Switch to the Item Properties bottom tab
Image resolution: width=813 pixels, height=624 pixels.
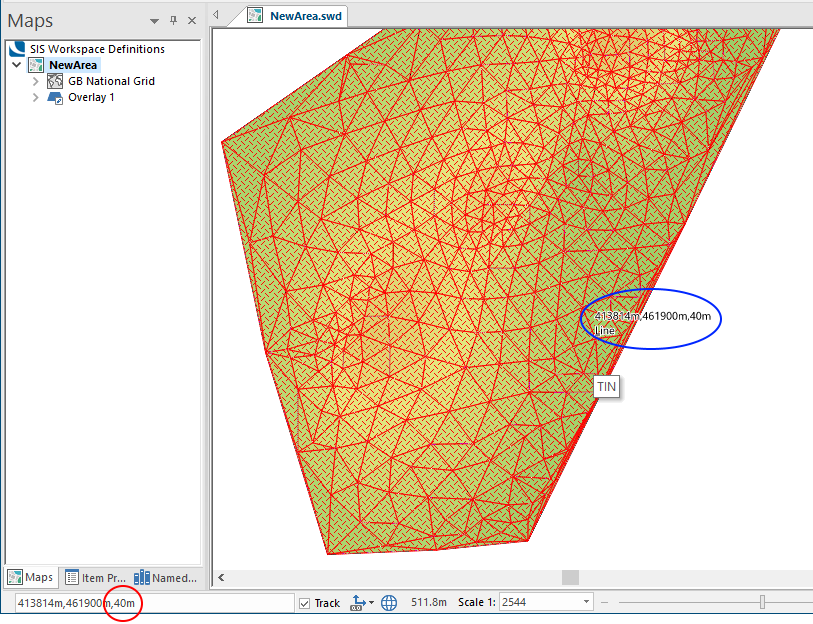coord(95,578)
